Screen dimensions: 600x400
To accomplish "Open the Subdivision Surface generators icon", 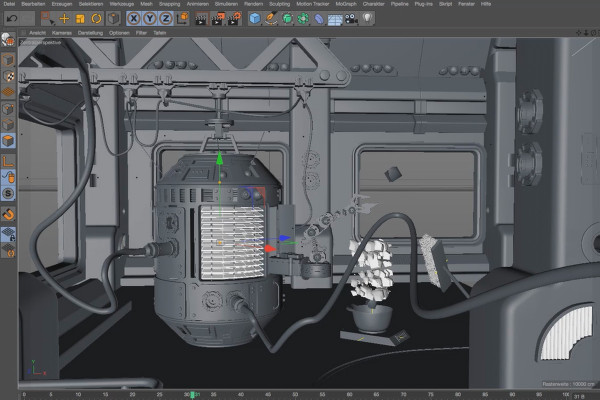I will click(287, 18).
